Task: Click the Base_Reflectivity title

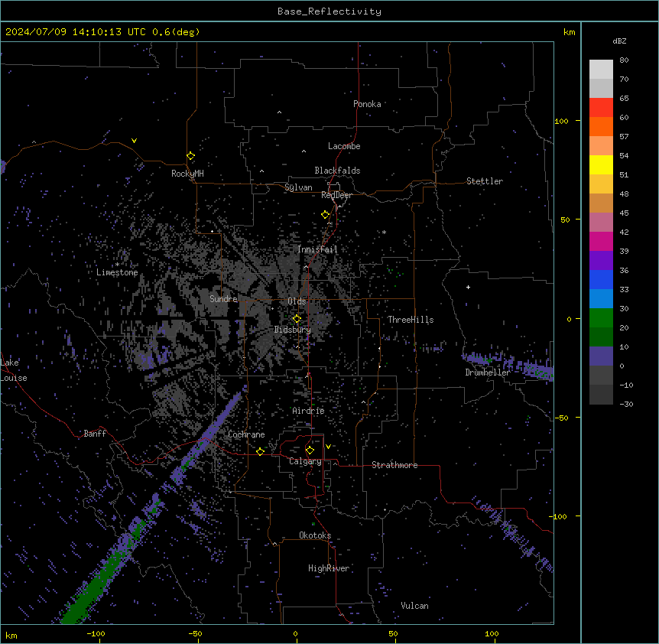Action: 329,11
